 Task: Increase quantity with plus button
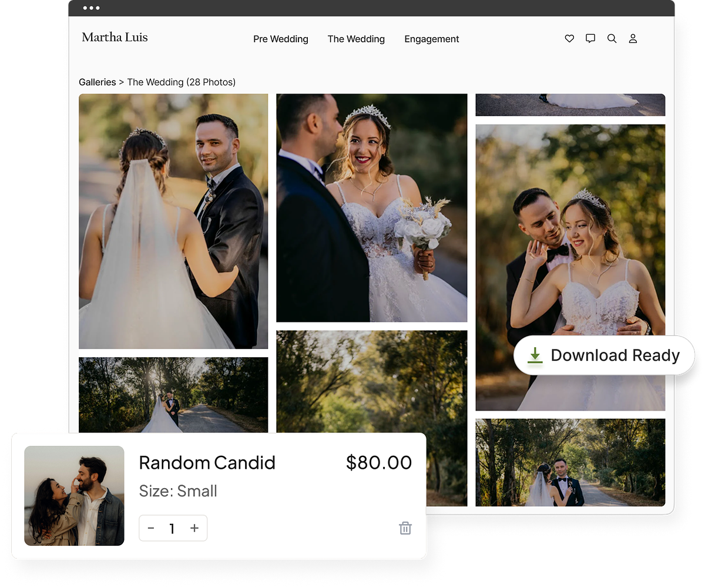[194, 528]
